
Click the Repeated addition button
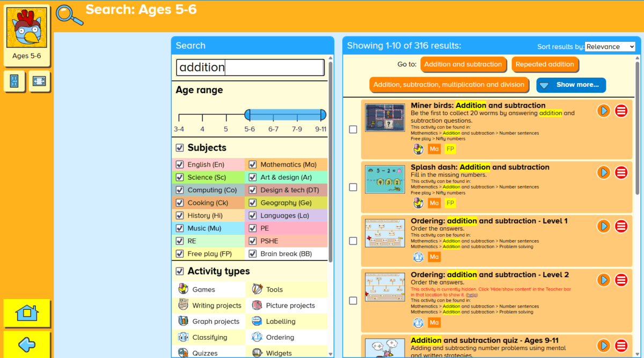pos(545,64)
